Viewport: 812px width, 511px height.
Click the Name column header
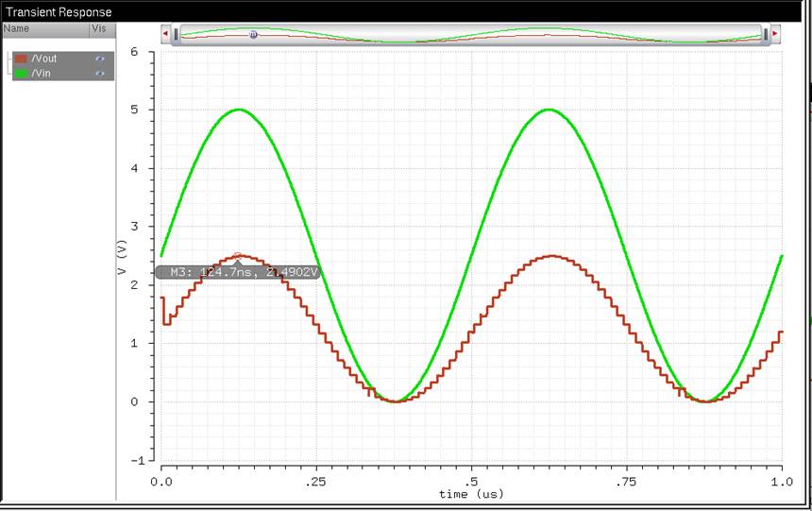click(17, 29)
